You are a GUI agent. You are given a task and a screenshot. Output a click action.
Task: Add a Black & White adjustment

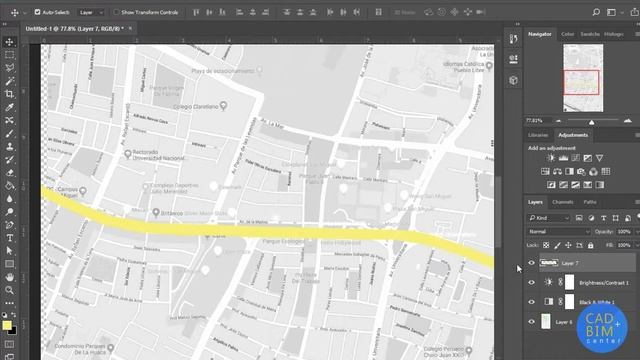pos(569,171)
